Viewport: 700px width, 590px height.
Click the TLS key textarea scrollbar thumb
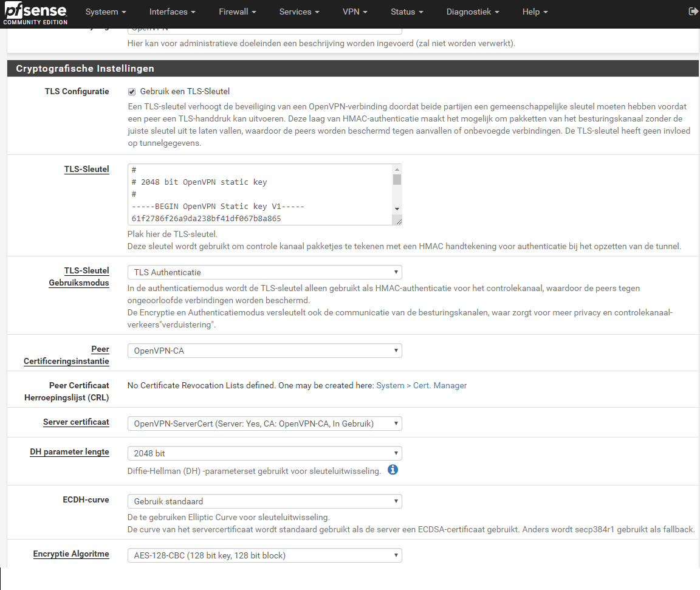point(397,179)
